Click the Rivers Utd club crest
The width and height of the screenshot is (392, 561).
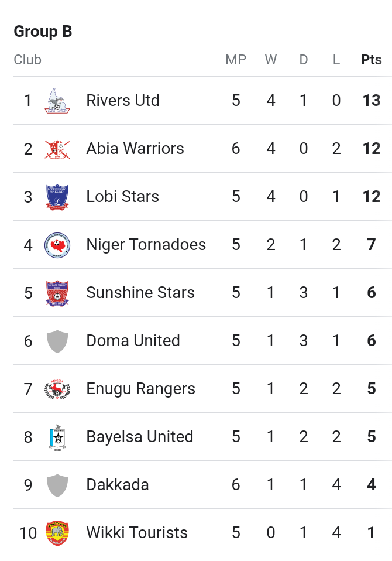[57, 101]
